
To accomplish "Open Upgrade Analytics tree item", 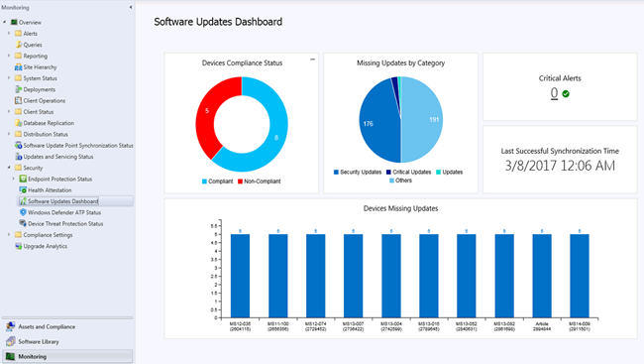I will coord(46,246).
